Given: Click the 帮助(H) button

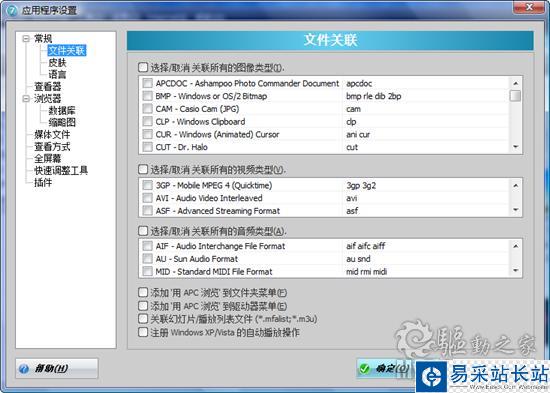Looking at the screenshot, I should coord(57,368).
